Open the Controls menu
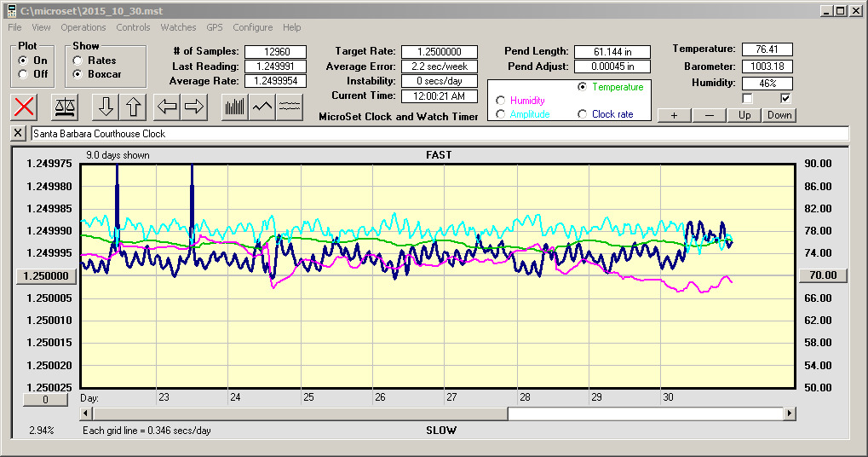This screenshot has height=457, width=868. 133,27
